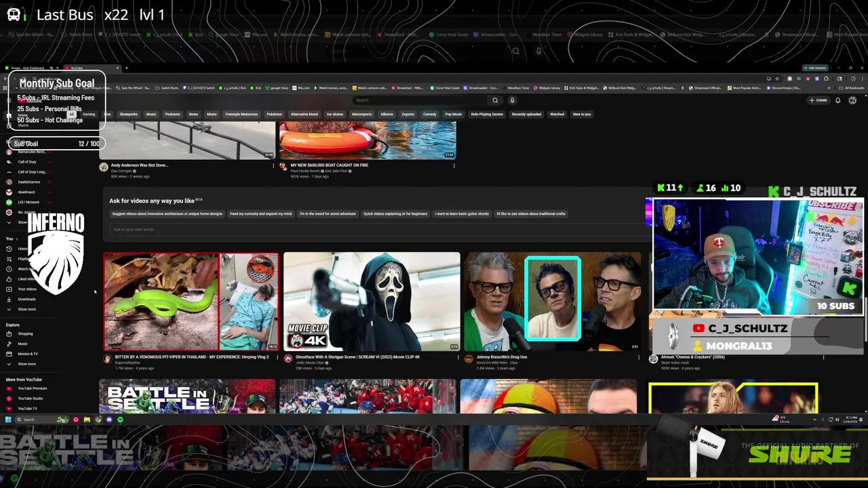Choose 'I'm in the mood for some adventure'

coord(328,213)
